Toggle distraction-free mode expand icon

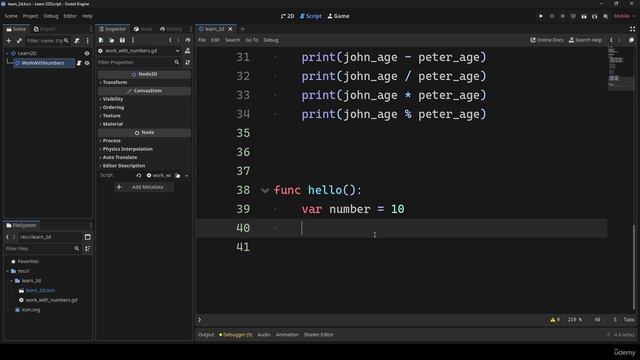632,29
